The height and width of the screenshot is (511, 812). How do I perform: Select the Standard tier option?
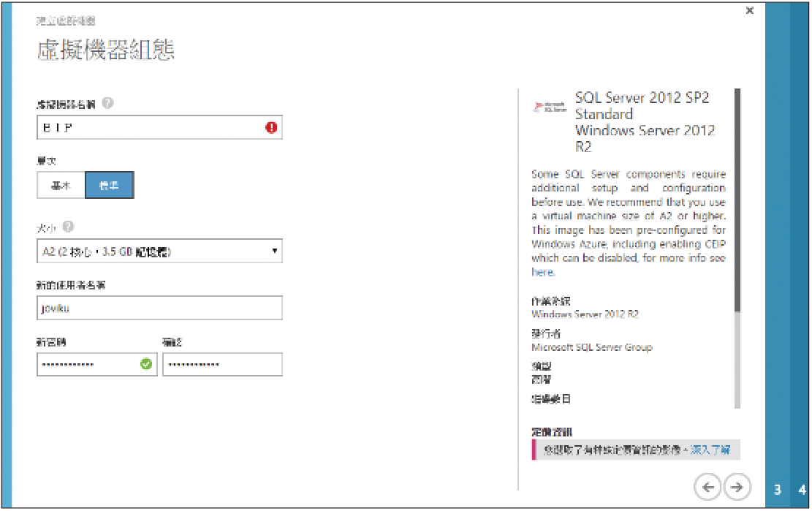(x=110, y=186)
